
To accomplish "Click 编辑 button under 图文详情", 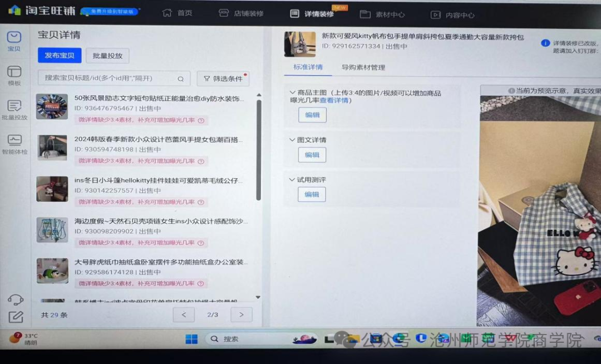I will 312,155.
